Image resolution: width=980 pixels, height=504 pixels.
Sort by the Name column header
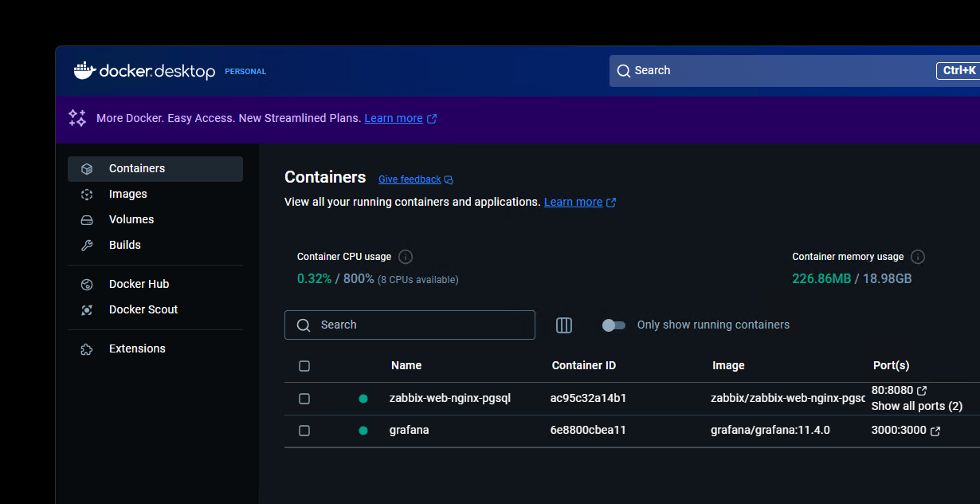406,366
